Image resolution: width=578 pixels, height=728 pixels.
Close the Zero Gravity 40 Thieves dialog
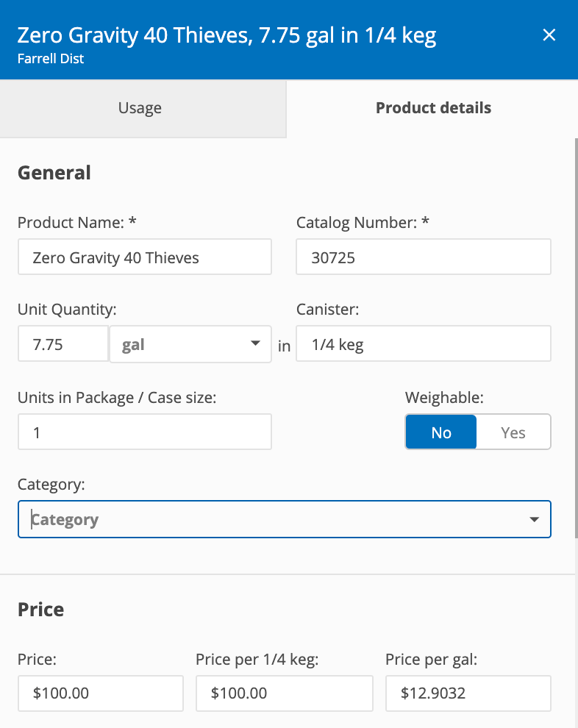(x=549, y=35)
